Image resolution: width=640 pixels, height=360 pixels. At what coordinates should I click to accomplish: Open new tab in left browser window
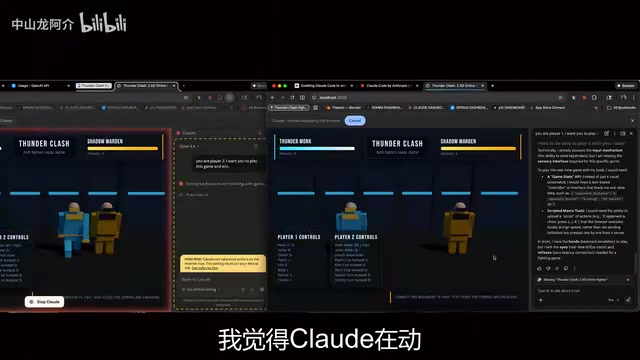(184, 86)
